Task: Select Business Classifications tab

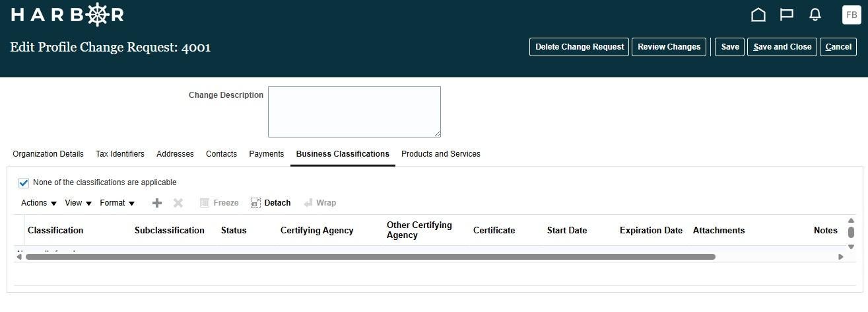Action: (343, 154)
